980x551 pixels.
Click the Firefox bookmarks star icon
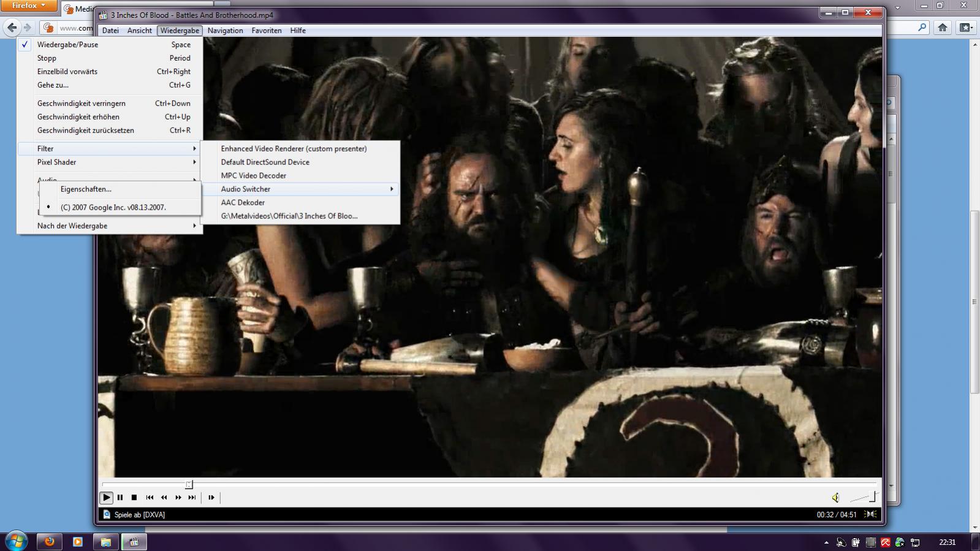click(965, 28)
